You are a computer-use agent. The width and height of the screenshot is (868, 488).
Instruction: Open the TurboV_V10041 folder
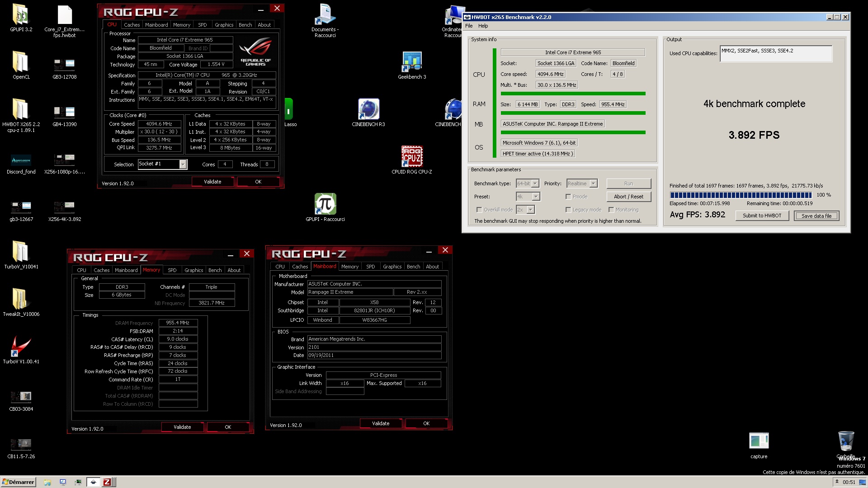point(21,254)
